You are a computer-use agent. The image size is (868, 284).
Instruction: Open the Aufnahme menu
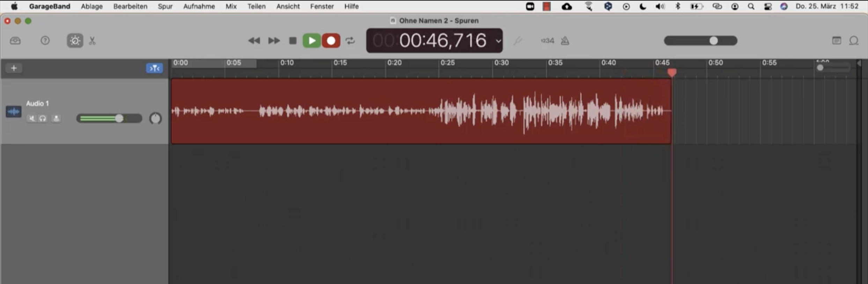[x=199, y=6]
